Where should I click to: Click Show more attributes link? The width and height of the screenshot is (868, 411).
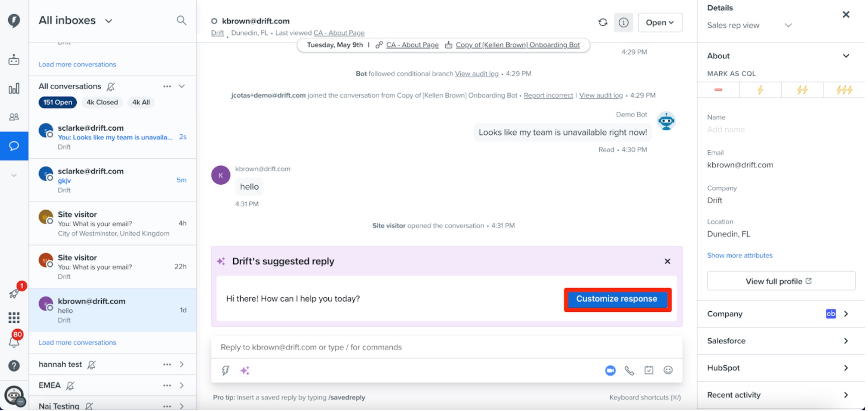click(740, 256)
